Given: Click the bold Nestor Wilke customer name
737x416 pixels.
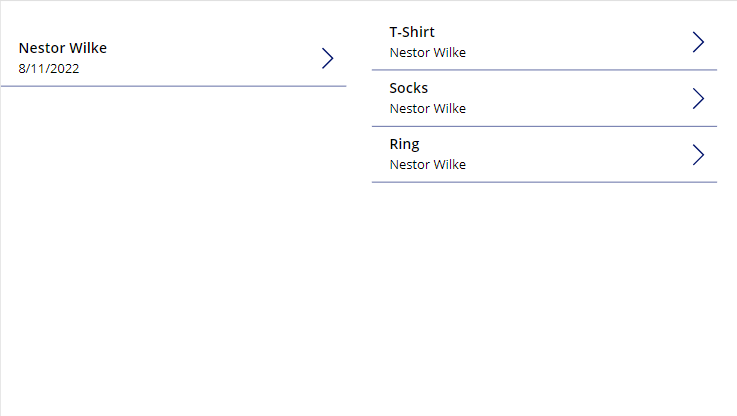Looking at the screenshot, I should tap(63, 48).
